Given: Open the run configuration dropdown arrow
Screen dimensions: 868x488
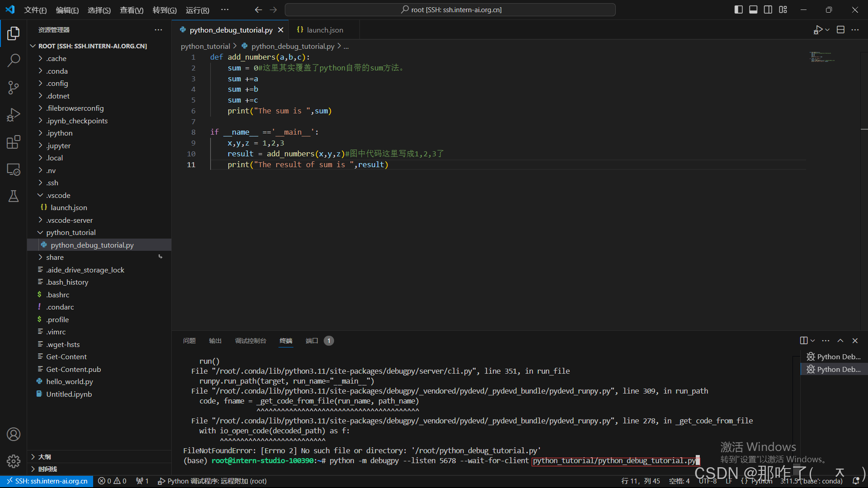Looking at the screenshot, I should coord(826,29).
